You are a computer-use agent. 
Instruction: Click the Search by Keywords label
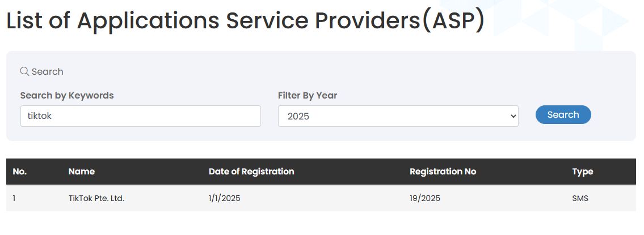(x=67, y=95)
